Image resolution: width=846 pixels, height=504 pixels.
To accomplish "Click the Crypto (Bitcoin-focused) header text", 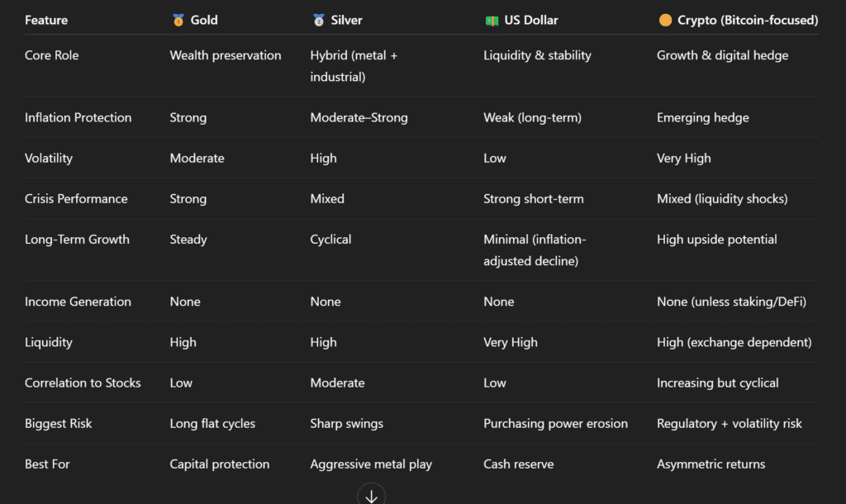I will point(748,20).
